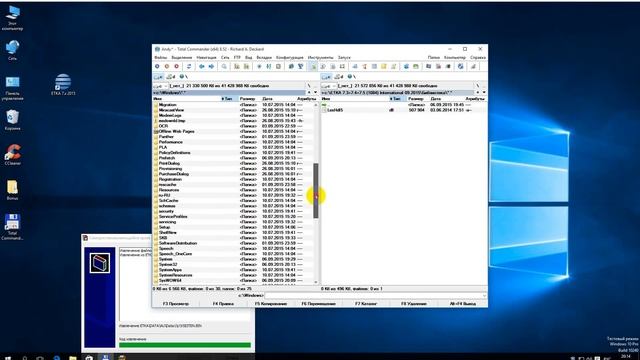Click the Windows Start button
This screenshot has width=640, height=360.
coord(8,358)
